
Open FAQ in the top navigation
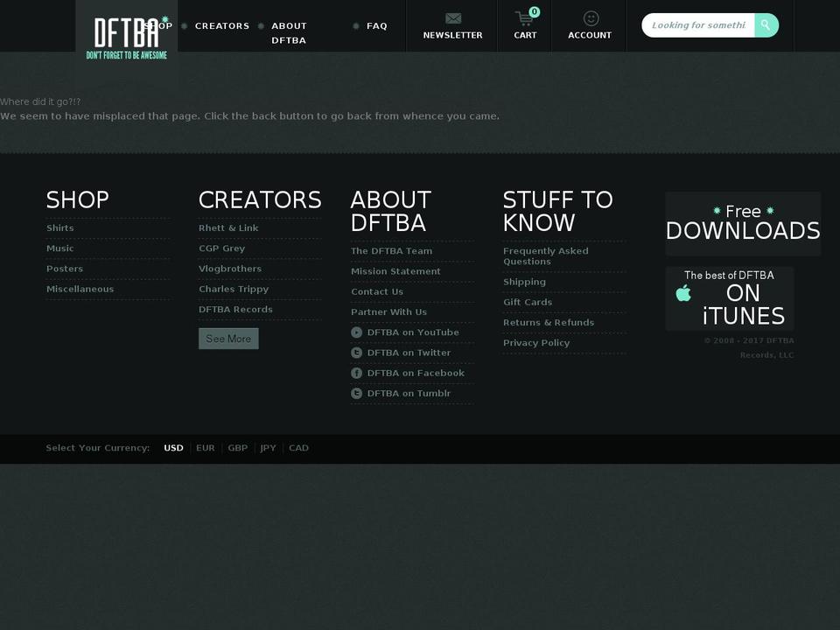coord(376,25)
